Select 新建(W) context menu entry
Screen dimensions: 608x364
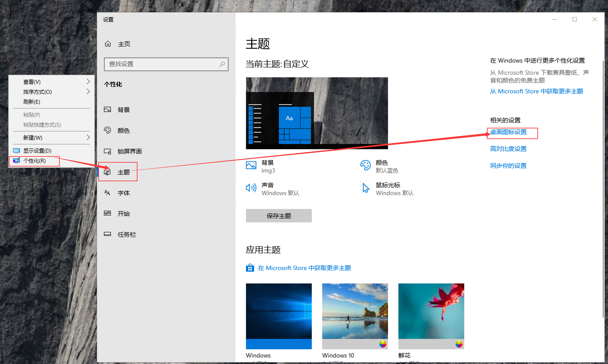click(52, 138)
